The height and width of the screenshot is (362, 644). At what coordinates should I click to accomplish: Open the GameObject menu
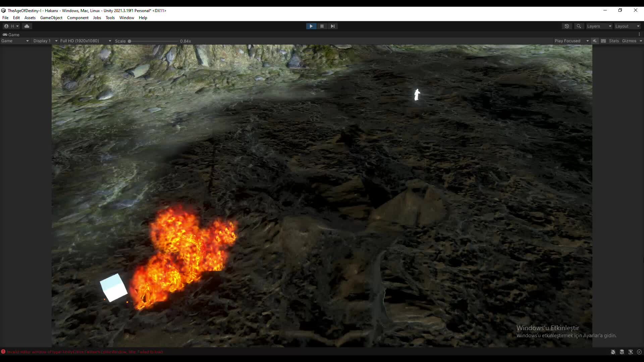pos(51,18)
